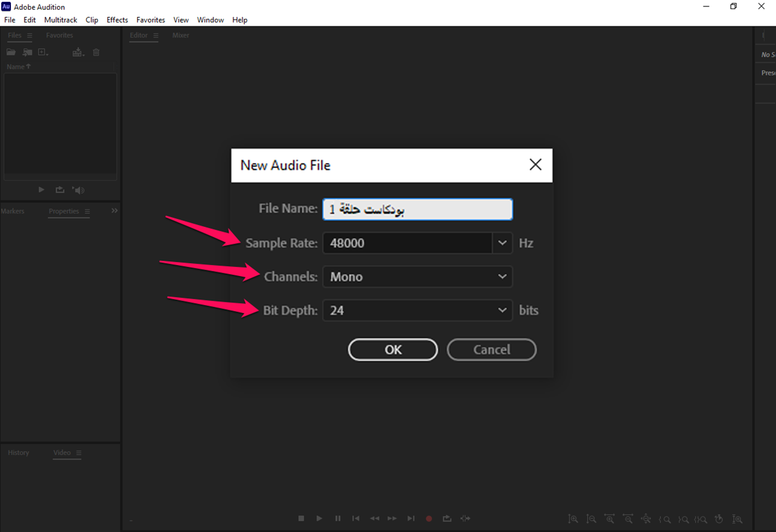The image size is (776, 532).
Task: Click the New File icon in Files panel
Action: [x=43, y=52]
